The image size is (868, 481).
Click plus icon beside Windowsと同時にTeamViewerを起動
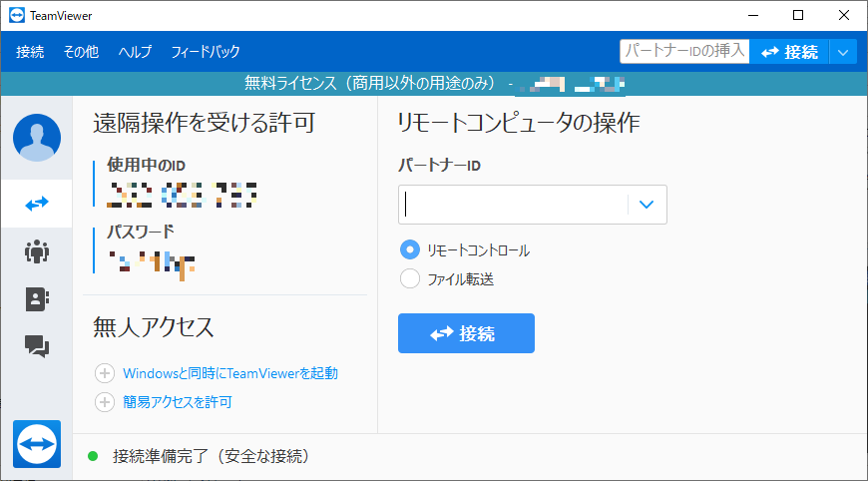(x=105, y=373)
